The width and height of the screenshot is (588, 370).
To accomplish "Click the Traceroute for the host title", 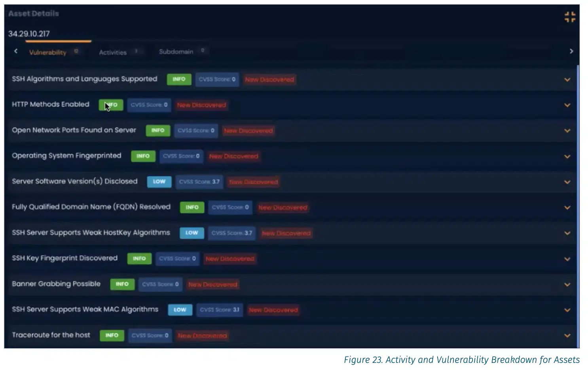I will [x=51, y=335].
